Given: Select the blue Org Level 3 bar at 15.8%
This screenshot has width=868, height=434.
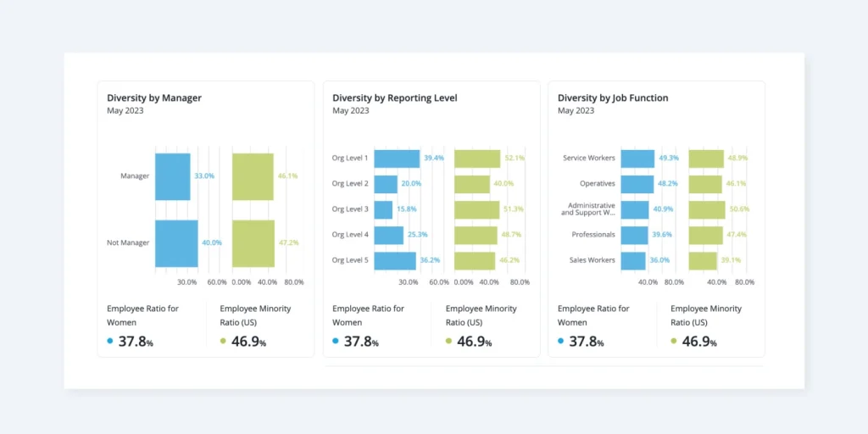Looking at the screenshot, I should pyautogui.click(x=383, y=209).
